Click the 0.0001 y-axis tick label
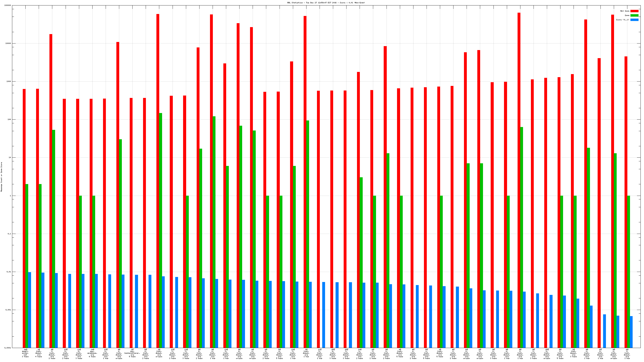Screen dimensions: 644x362 coord(7,348)
